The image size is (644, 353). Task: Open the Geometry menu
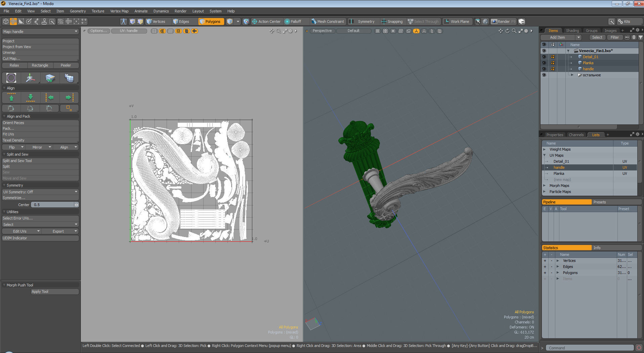point(78,11)
